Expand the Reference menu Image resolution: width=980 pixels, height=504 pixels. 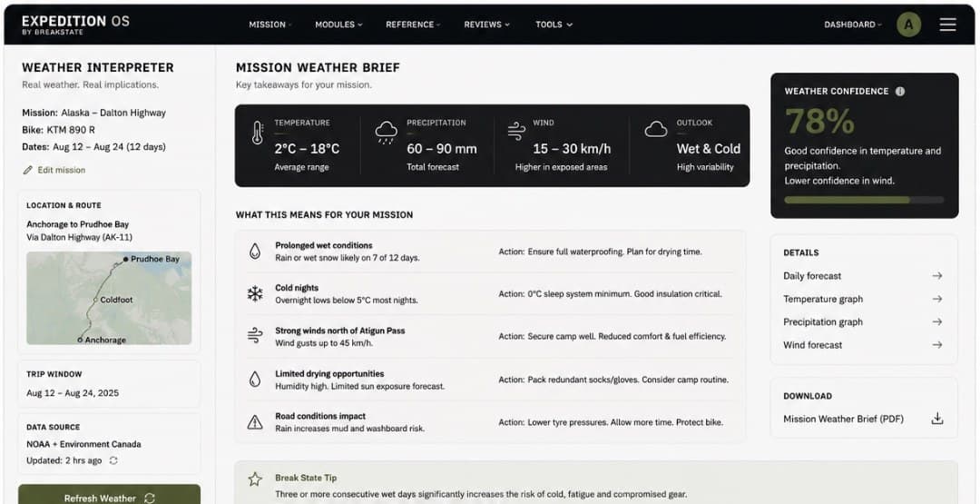(x=413, y=25)
